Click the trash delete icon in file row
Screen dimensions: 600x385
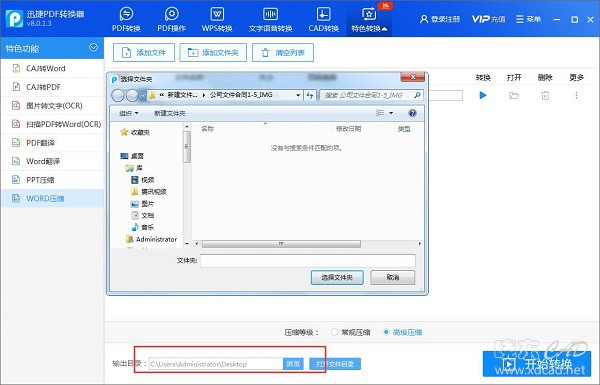545,95
